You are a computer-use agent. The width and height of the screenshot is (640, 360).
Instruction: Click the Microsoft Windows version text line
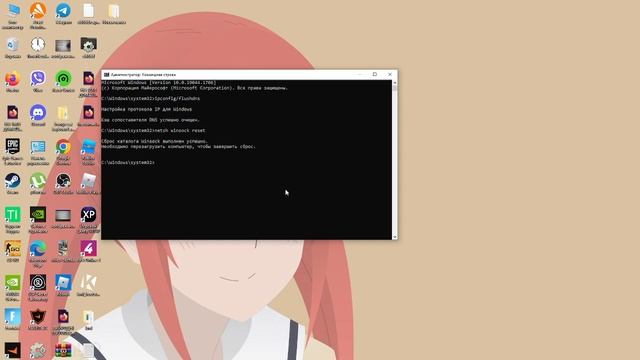point(159,83)
